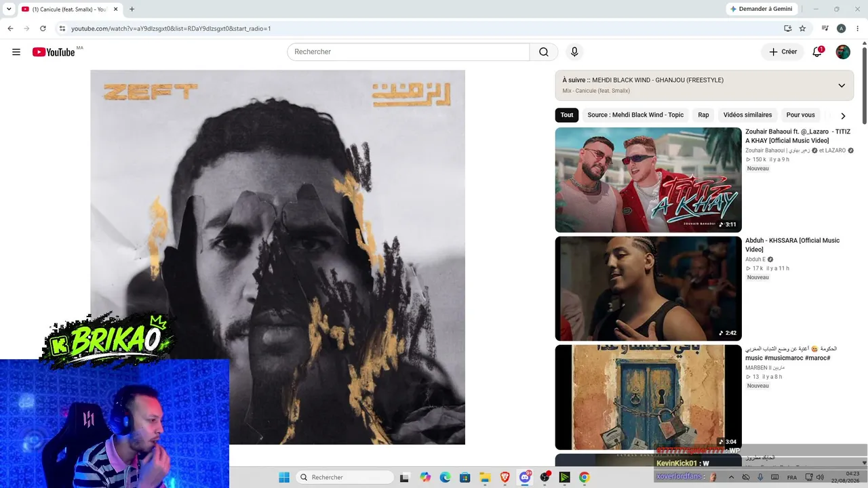Reload the current page
Screen dimensions: 868x488
(43, 28)
